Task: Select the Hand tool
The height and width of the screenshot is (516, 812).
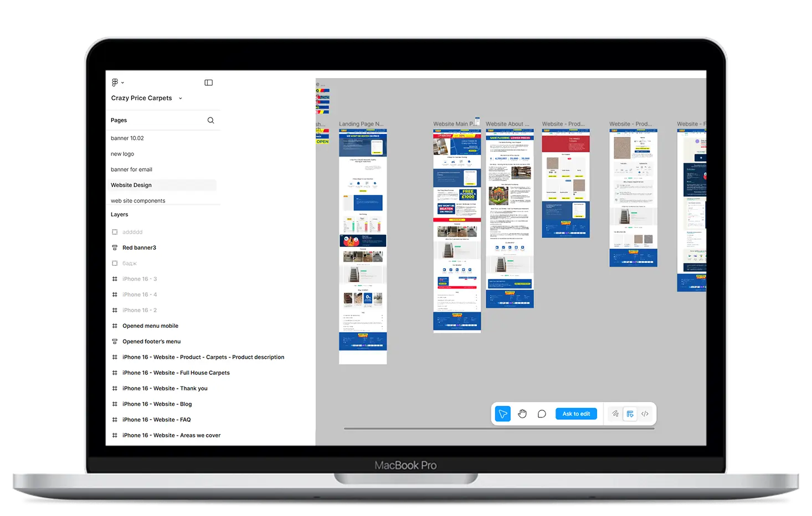Action: 522,414
